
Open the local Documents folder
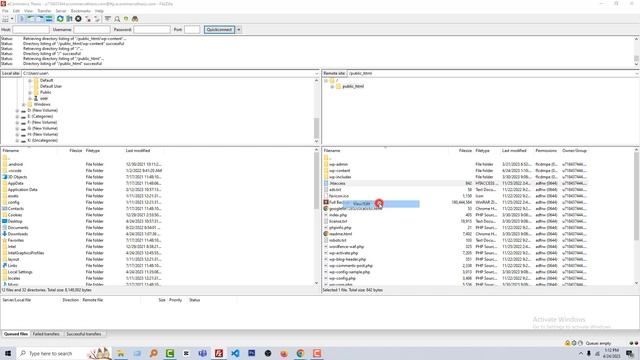point(18,227)
